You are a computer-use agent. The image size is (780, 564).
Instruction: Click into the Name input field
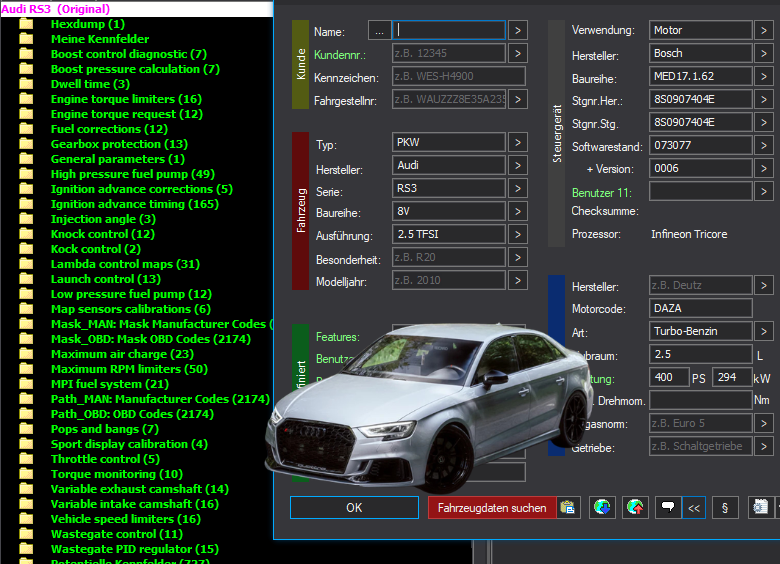point(449,30)
